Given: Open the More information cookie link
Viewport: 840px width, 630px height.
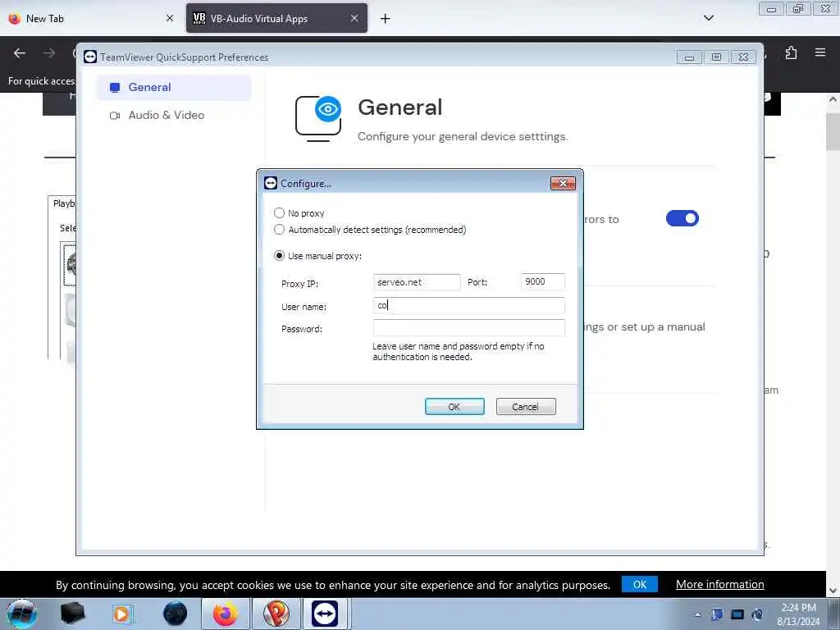Looking at the screenshot, I should point(720,584).
